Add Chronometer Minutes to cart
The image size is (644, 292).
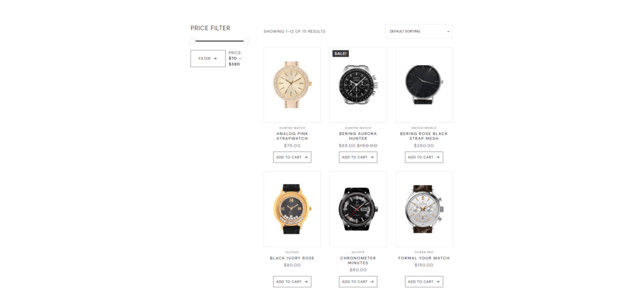pyautogui.click(x=358, y=282)
